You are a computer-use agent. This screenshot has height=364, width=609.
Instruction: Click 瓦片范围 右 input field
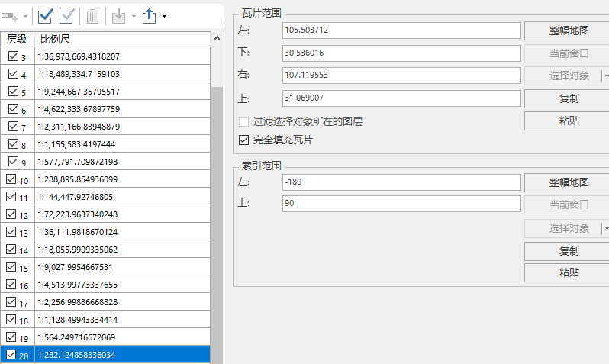click(x=401, y=76)
